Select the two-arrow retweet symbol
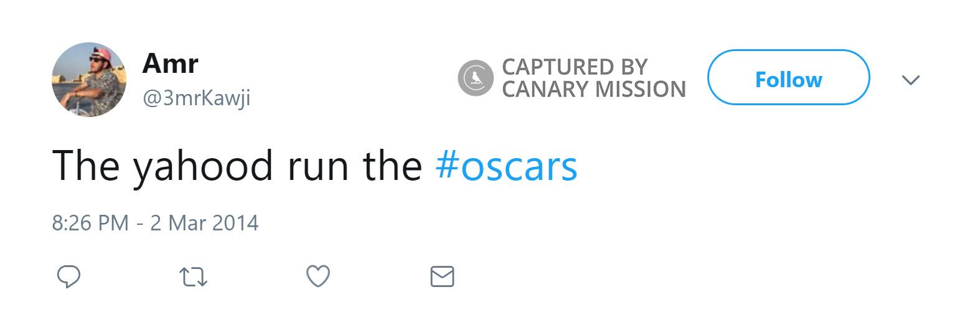The height and width of the screenshot is (330, 980). [193, 277]
